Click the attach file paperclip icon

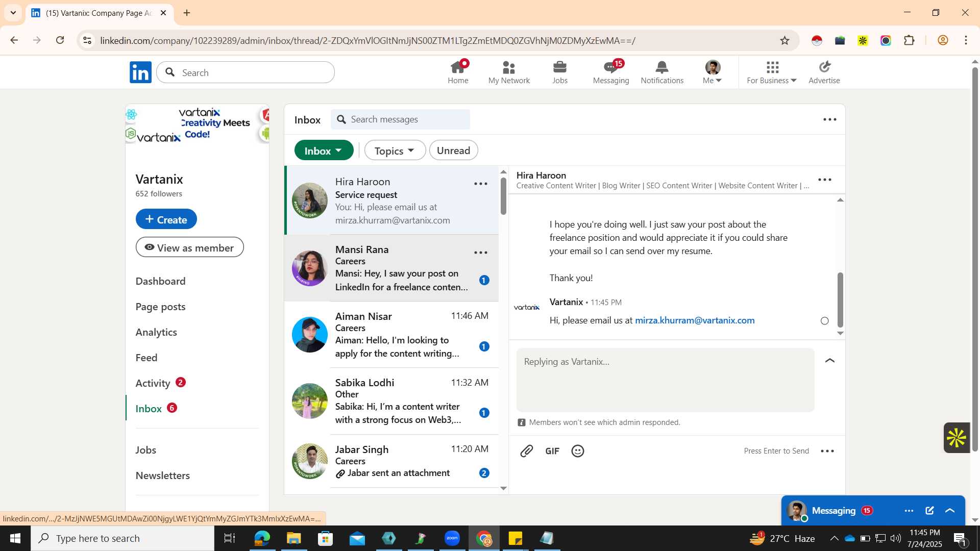[527, 451]
